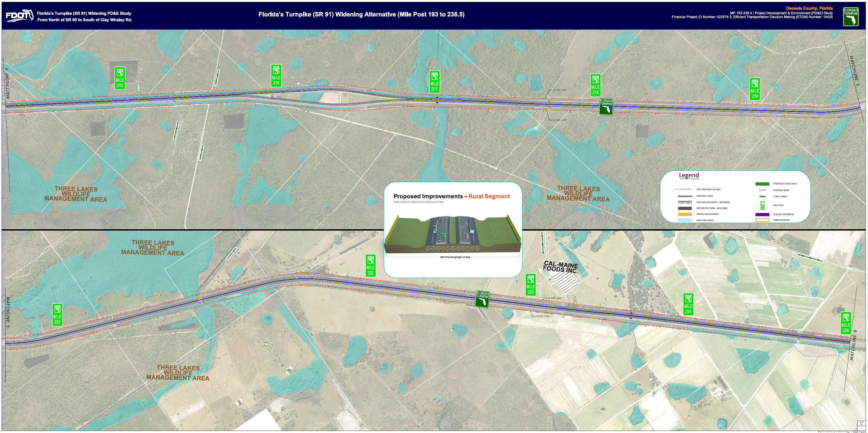Select the Mile 224 post icon
Screen dimensions: 868x433
(x=688, y=304)
